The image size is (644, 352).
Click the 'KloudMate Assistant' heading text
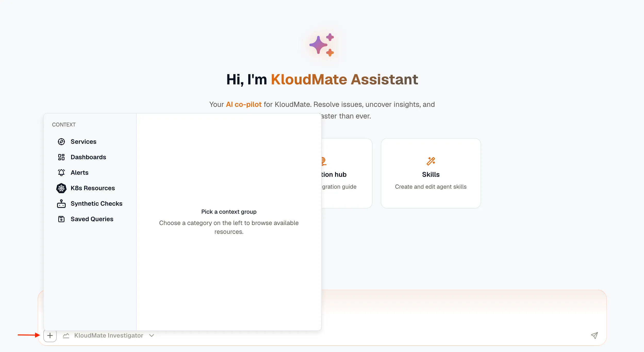click(344, 79)
